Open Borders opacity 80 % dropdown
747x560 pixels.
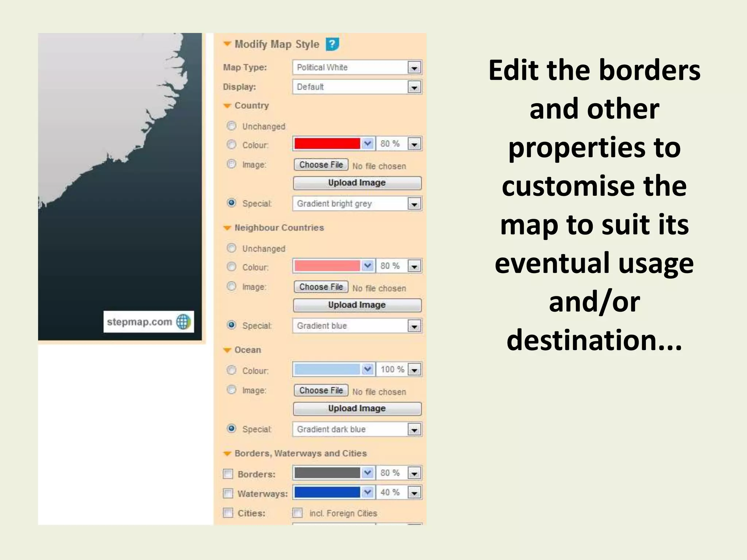point(399,473)
